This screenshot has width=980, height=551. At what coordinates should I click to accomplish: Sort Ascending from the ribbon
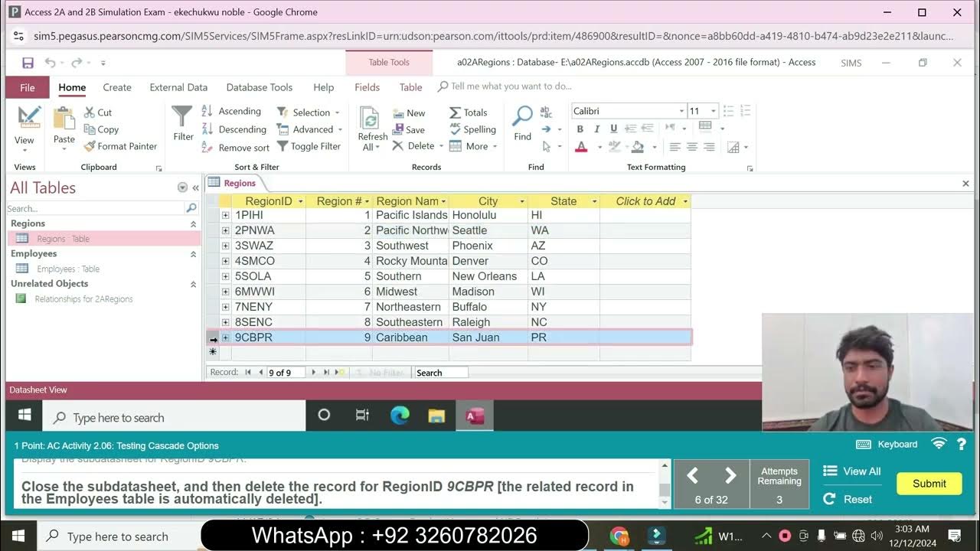(231, 111)
